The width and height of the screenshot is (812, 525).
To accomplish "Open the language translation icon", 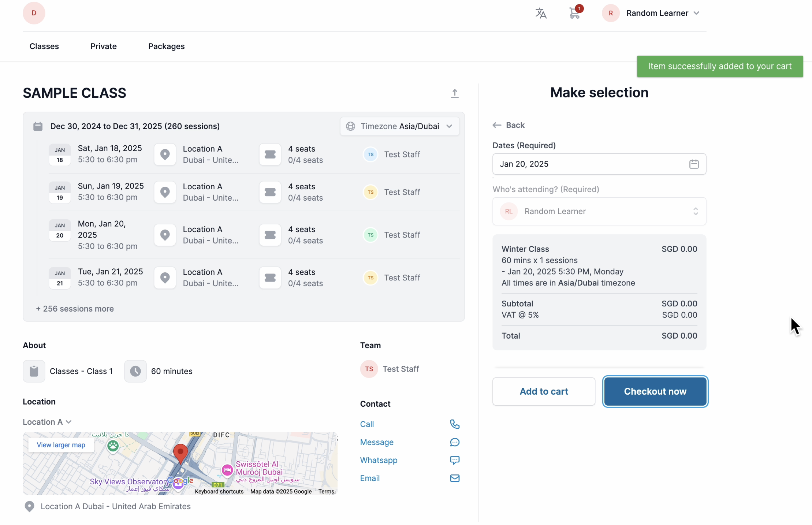I will [x=541, y=13].
